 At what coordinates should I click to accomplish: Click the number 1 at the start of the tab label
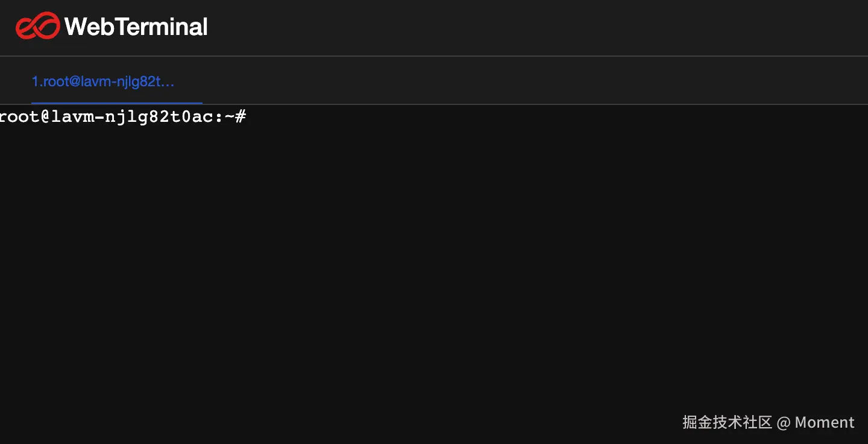[35, 81]
